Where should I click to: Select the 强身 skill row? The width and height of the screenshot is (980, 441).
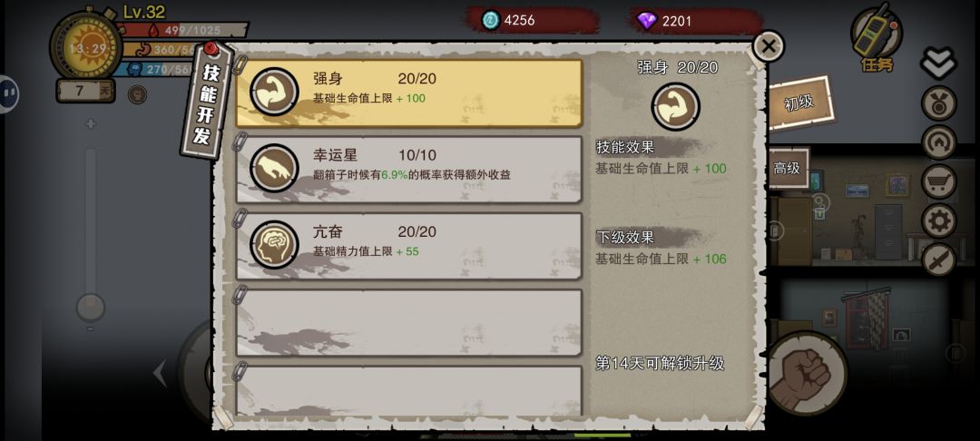point(409,93)
